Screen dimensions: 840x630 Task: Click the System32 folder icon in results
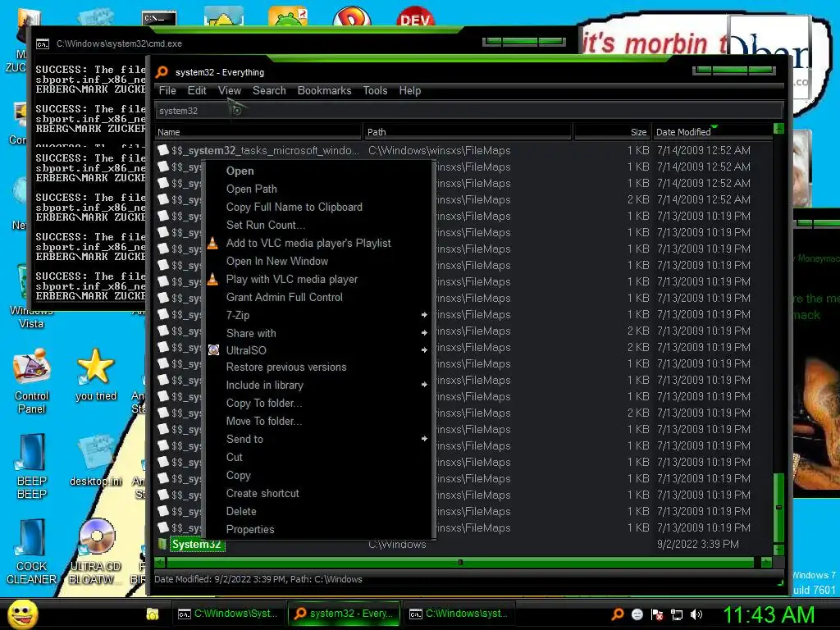(162, 545)
